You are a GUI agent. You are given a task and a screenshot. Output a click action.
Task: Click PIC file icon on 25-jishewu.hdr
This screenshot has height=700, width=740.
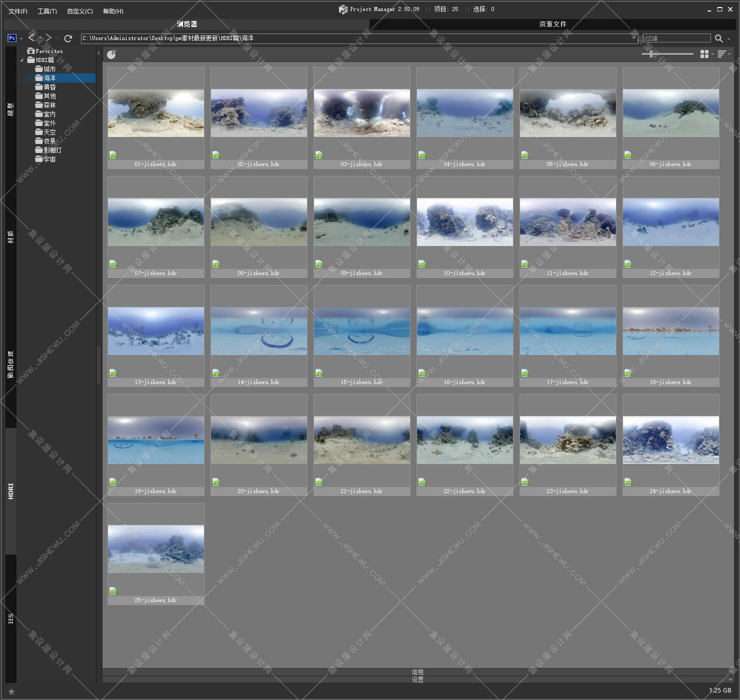[113, 591]
